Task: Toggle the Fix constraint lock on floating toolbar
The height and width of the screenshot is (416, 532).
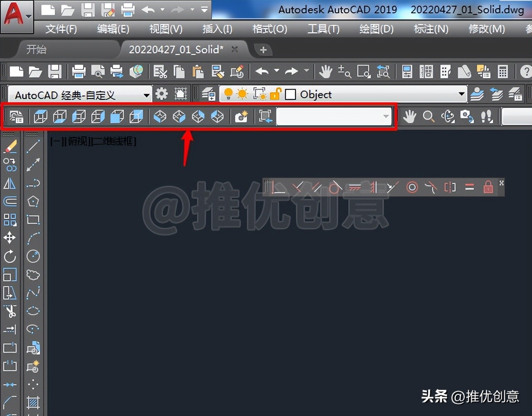Action: [x=488, y=187]
